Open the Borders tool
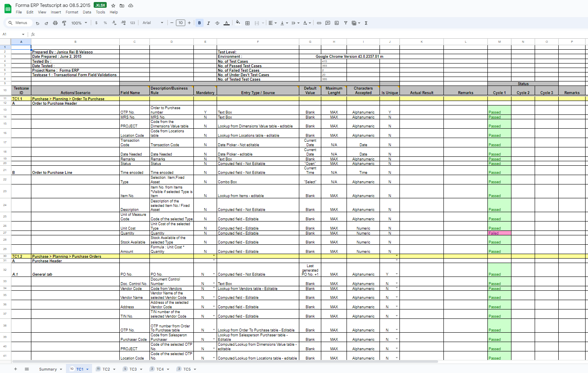The width and height of the screenshot is (588, 373). click(x=248, y=23)
